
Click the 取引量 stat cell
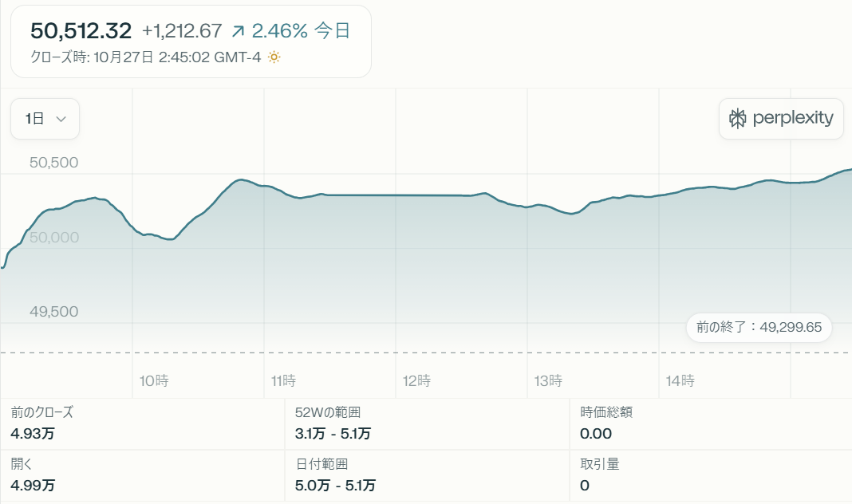[x=710, y=474]
